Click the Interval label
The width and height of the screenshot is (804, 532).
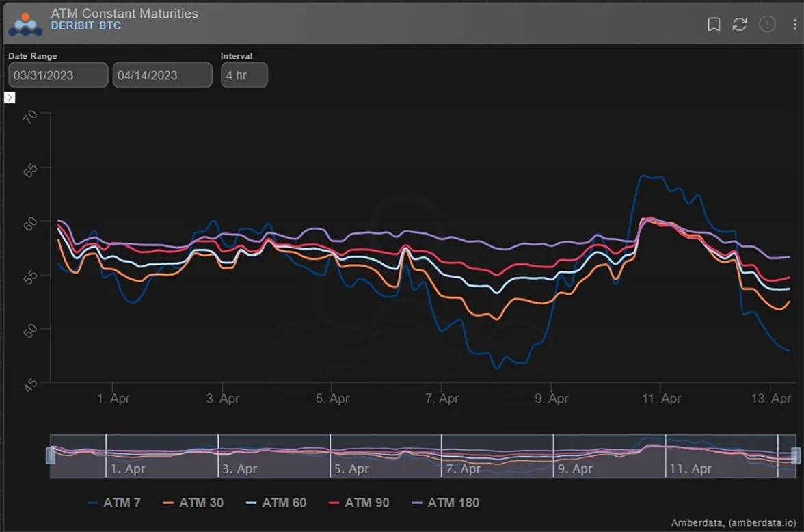point(237,56)
